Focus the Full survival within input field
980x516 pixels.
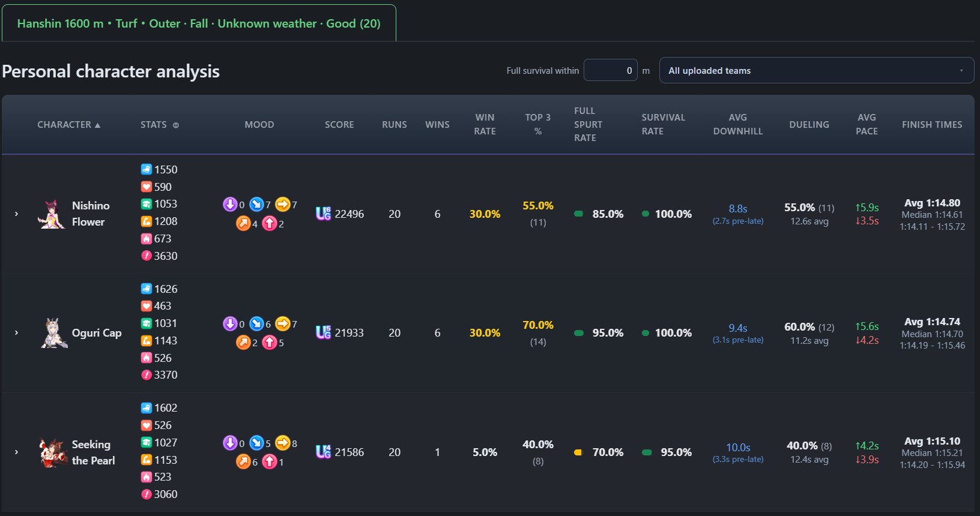click(x=611, y=70)
